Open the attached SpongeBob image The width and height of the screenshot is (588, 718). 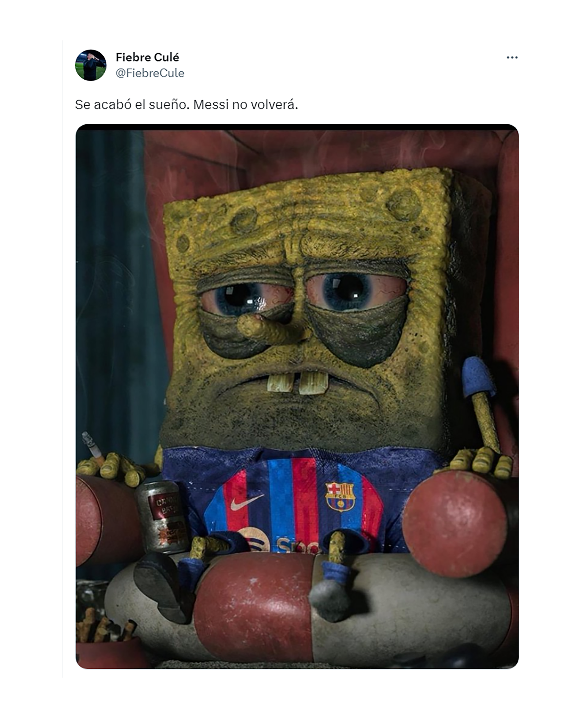[x=297, y=396]
